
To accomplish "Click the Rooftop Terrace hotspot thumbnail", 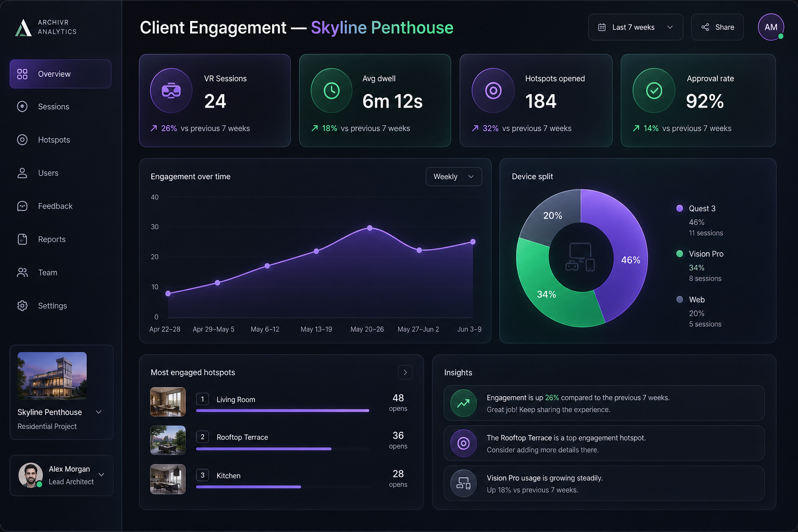I will tap(168, 440).
